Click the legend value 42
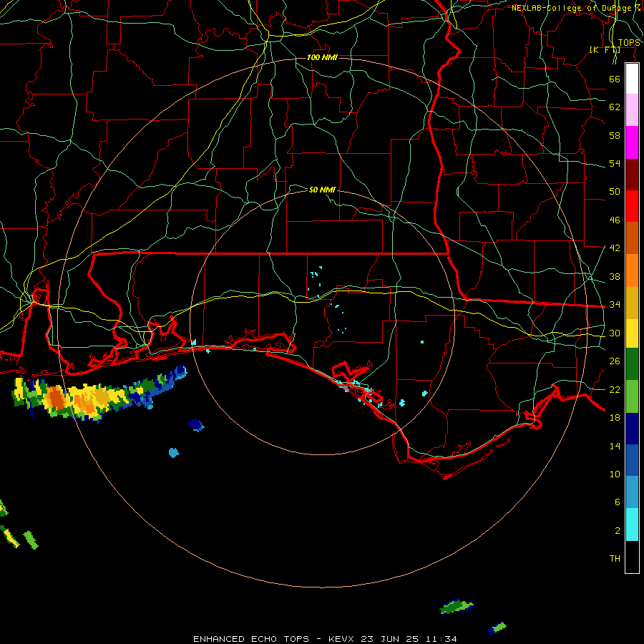Image resolution: width=644 pixels, height=644 pixels. [x=615, y=248]
